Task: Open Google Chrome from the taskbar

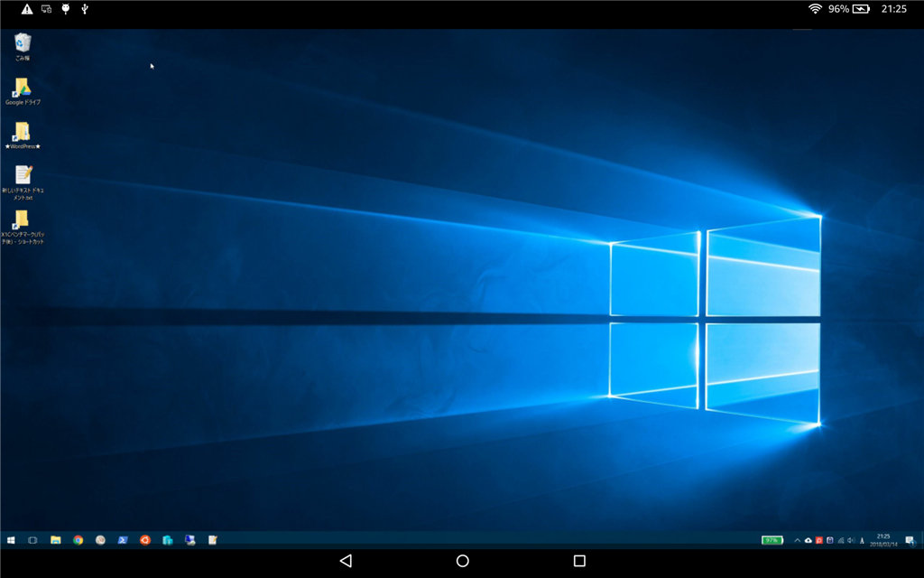Action: [x=78, y=540]
